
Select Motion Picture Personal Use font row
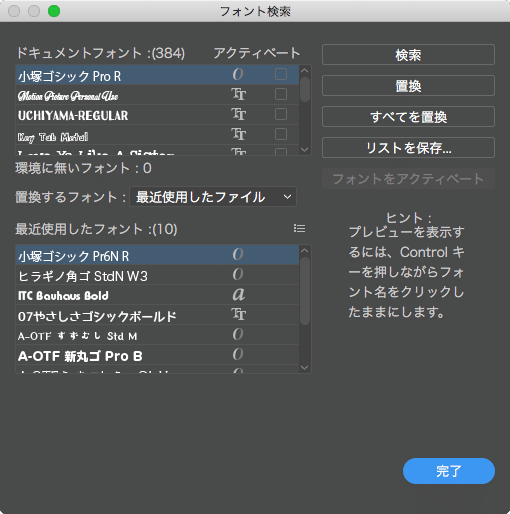pyautogui.click(x=157, y=95)
